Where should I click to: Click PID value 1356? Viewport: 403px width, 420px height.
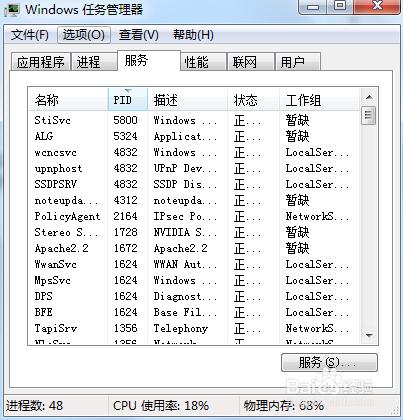(125, 328)
